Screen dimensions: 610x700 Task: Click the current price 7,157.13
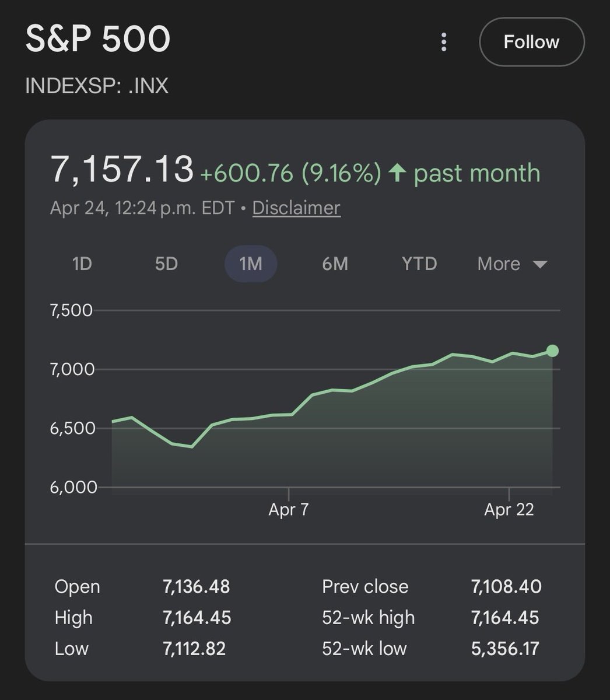click(x=121, y=170)
